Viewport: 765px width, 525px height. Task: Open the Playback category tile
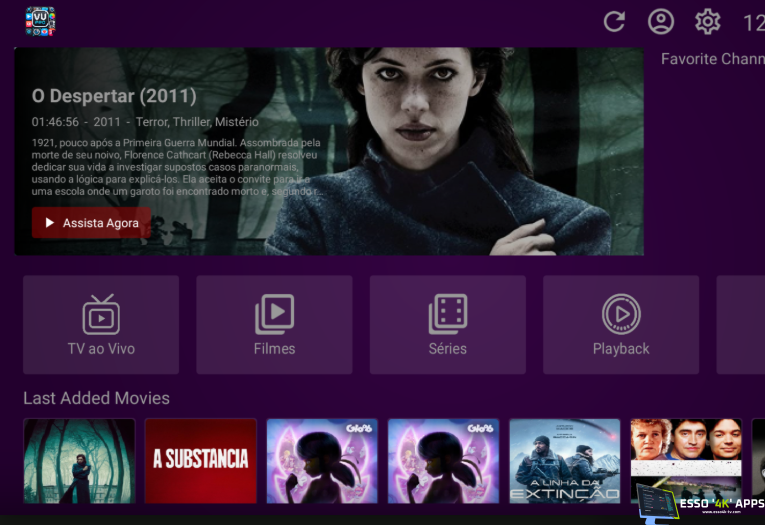[x=620, y=325]
